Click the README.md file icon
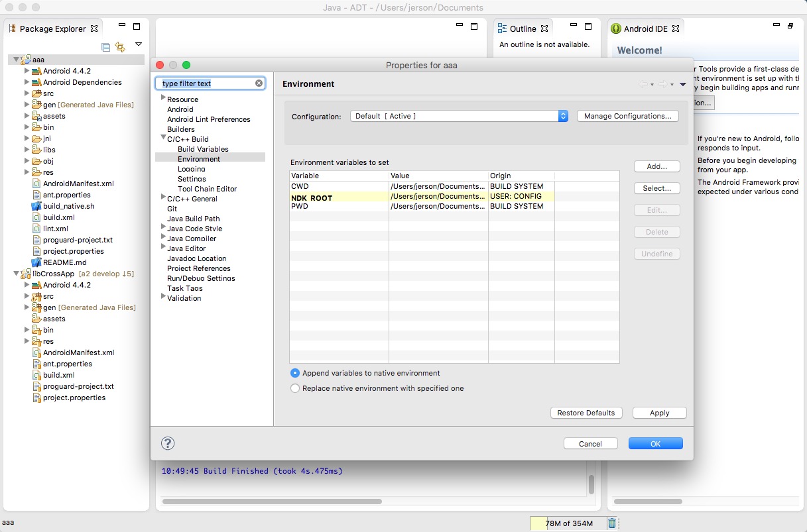Image resolution: width=807 pixels, height=532 pixels. 36,262
